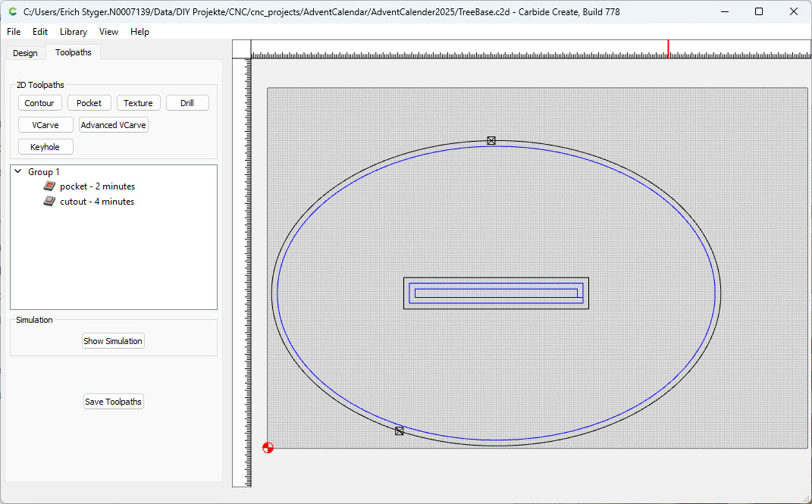
Task: Open the Library menu
Action: coord(74,32)
